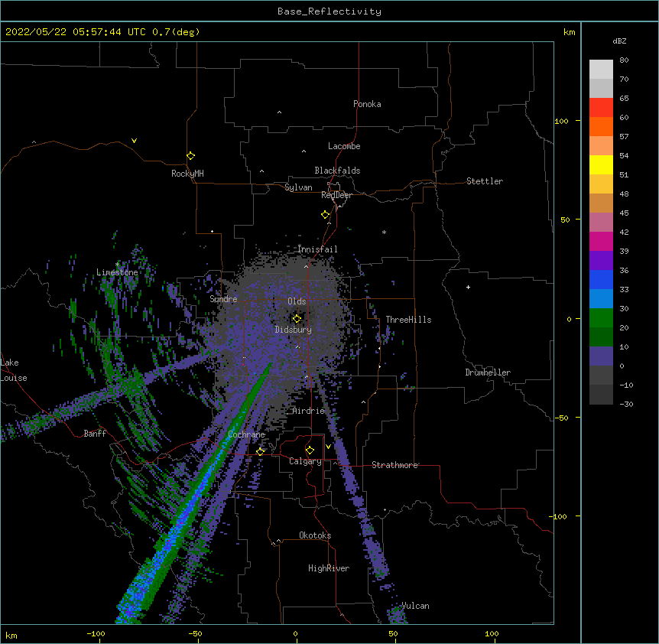Click the Innisfail city label
This screenshot has height=644, width=659.
[317, 249]
